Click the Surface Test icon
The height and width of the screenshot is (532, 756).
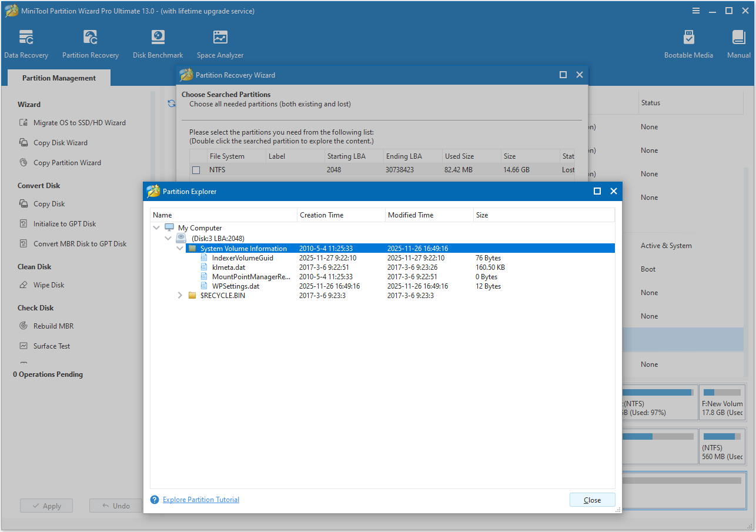coord(24,346)
